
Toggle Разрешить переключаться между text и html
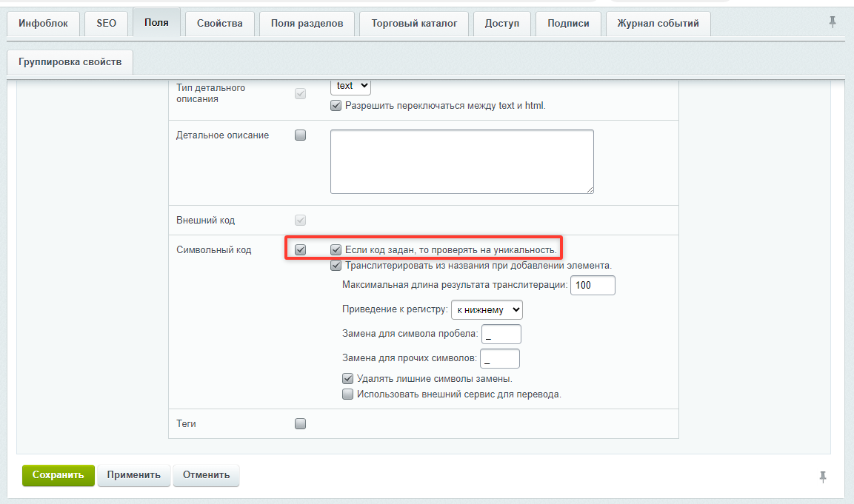336,106
